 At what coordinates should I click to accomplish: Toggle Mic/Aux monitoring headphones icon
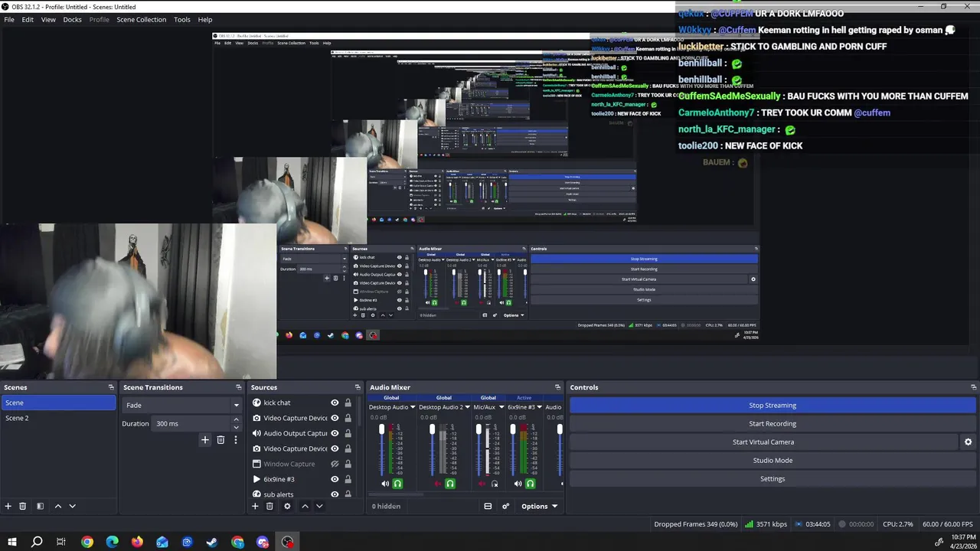click(x=495, y=484)
